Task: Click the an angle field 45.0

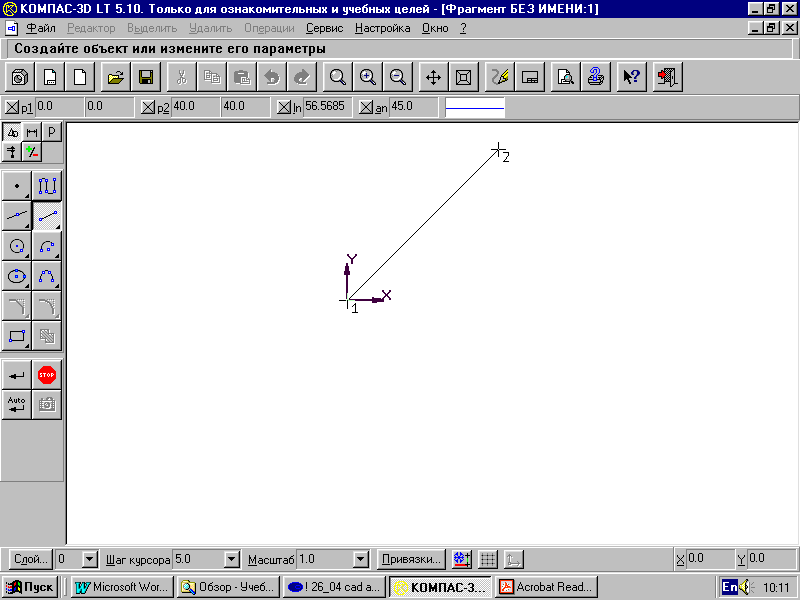Action: (413, 107)
